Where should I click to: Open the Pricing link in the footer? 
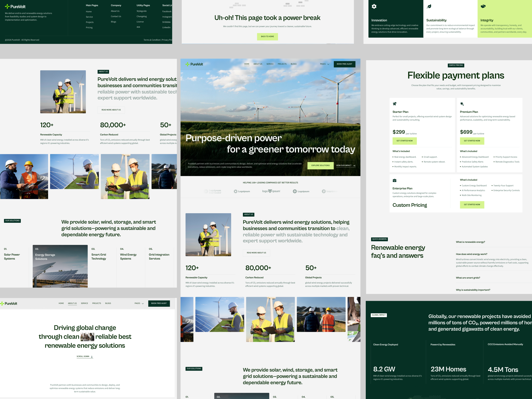point(89,27)
